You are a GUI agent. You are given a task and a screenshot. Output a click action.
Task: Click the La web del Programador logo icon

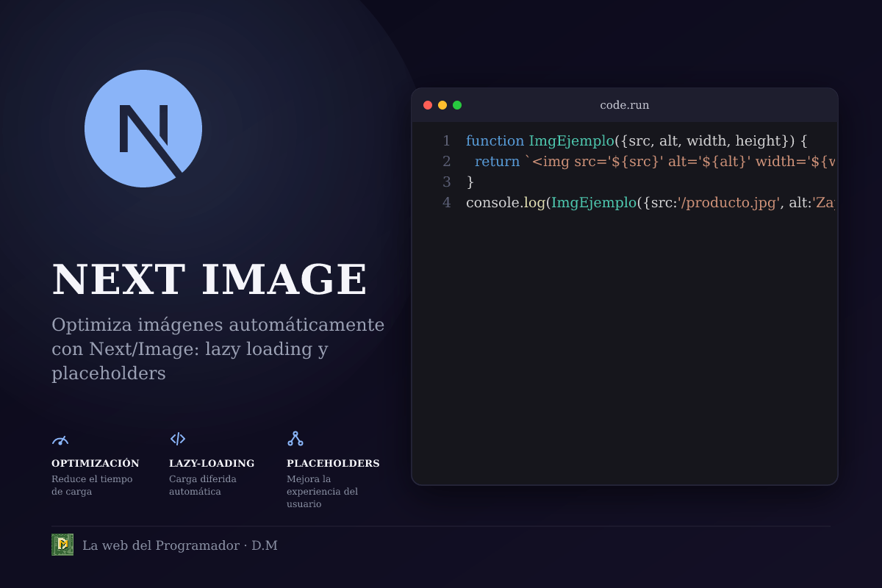coord(62,545)
